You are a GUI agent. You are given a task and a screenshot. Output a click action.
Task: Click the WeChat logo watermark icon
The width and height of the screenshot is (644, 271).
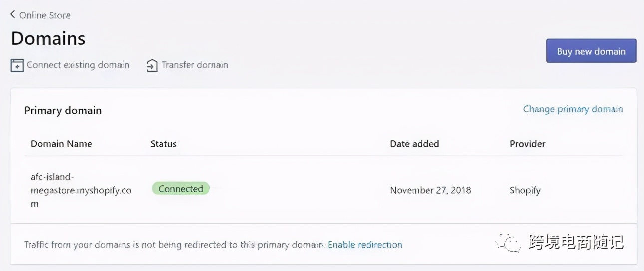[508, 244]
